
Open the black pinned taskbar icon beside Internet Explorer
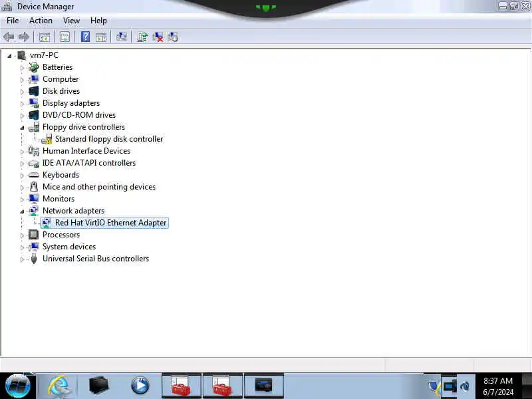[x=99, y=386]
